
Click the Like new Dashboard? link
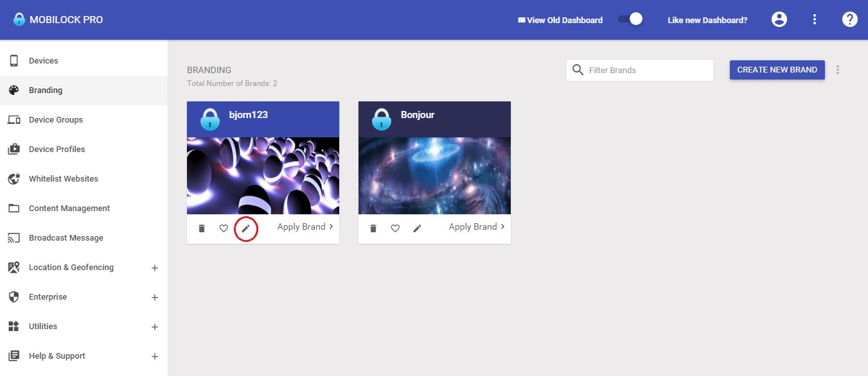[707, 20]
